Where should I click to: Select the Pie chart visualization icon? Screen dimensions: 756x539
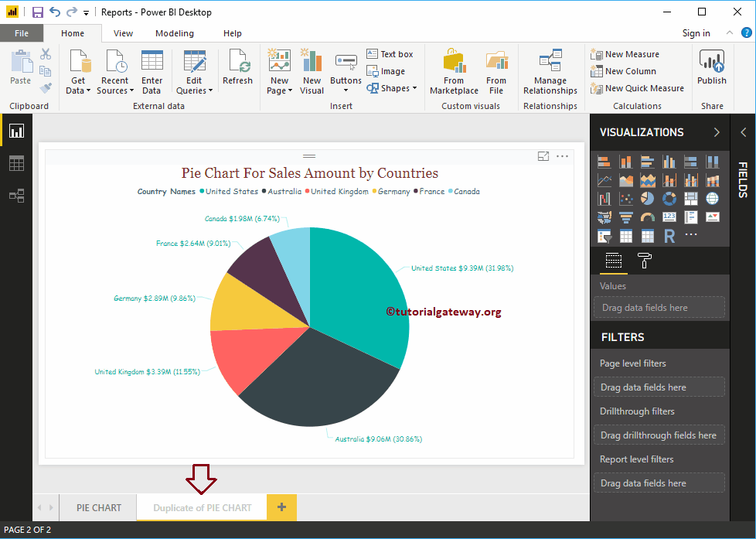coord(647,198)
